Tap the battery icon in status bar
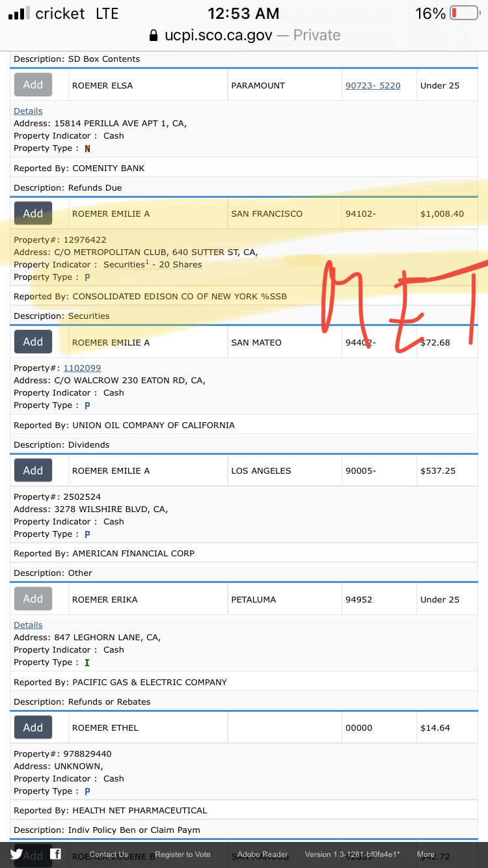 464,13
